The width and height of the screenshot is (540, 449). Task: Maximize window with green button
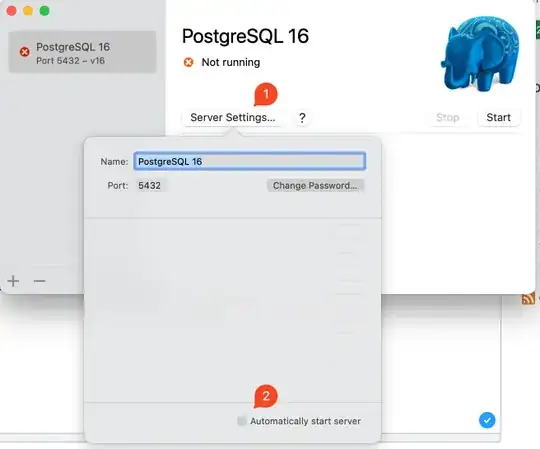coord(44,11)
